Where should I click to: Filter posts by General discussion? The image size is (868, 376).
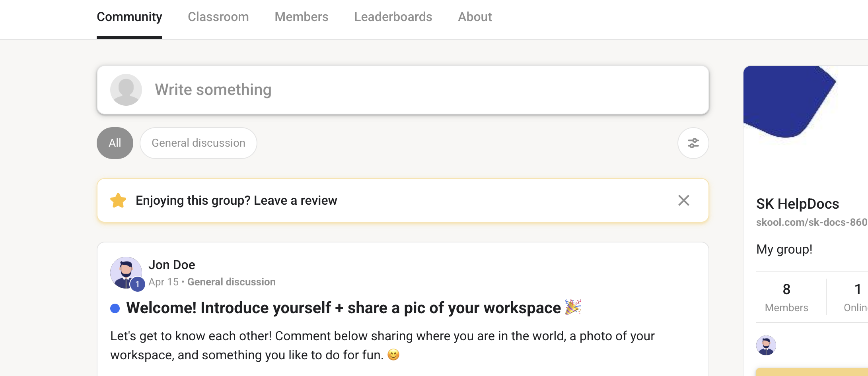199,143
